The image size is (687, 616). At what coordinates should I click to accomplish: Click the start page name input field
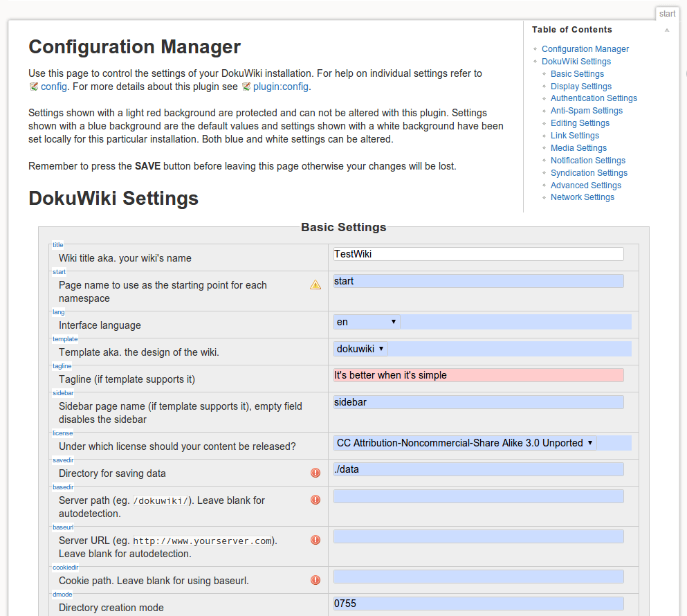[479, 281]
